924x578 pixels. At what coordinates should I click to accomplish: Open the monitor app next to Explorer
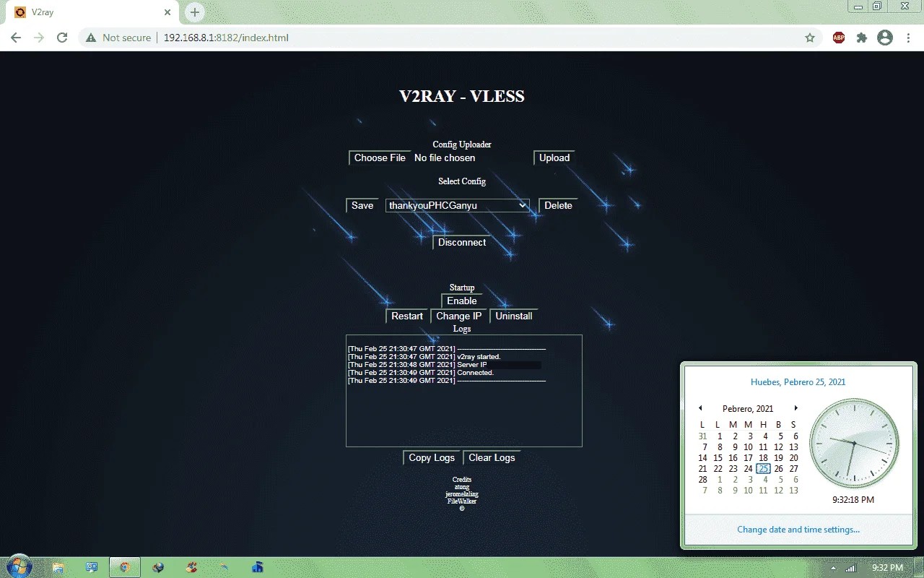(x=92, y=567)
